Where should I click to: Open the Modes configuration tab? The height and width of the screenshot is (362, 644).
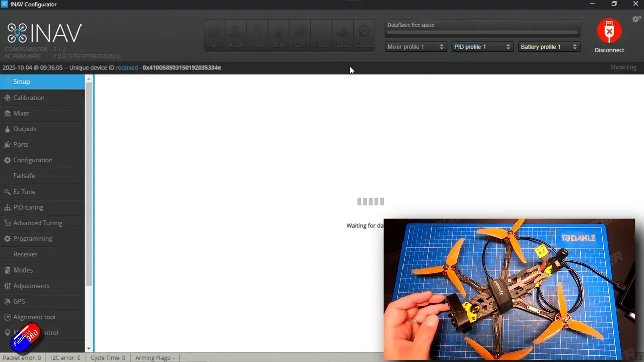[x=23, y=270]
